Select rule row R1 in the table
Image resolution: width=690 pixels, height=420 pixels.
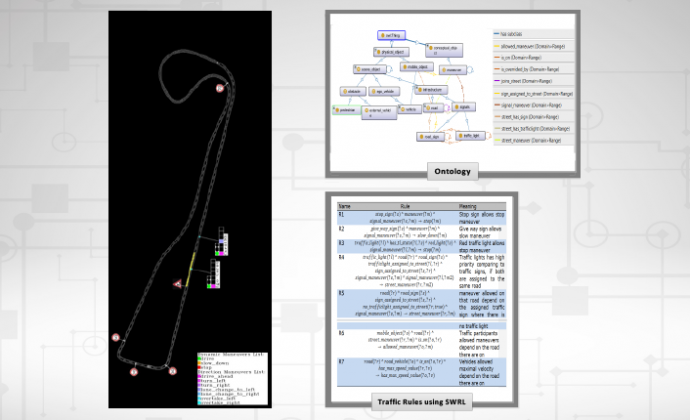(x=422, y=218)
